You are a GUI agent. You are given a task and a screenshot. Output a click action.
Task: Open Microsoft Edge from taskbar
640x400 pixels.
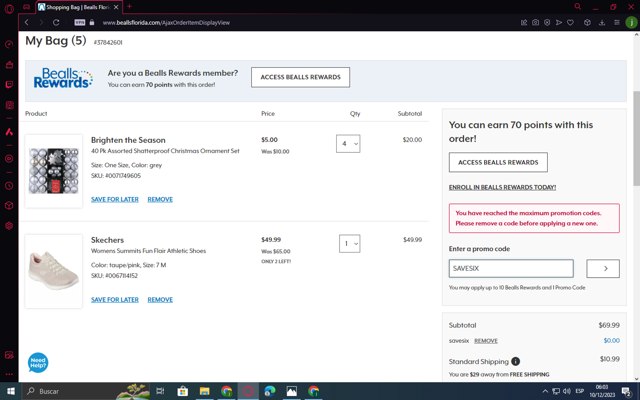tap(270, 391)
